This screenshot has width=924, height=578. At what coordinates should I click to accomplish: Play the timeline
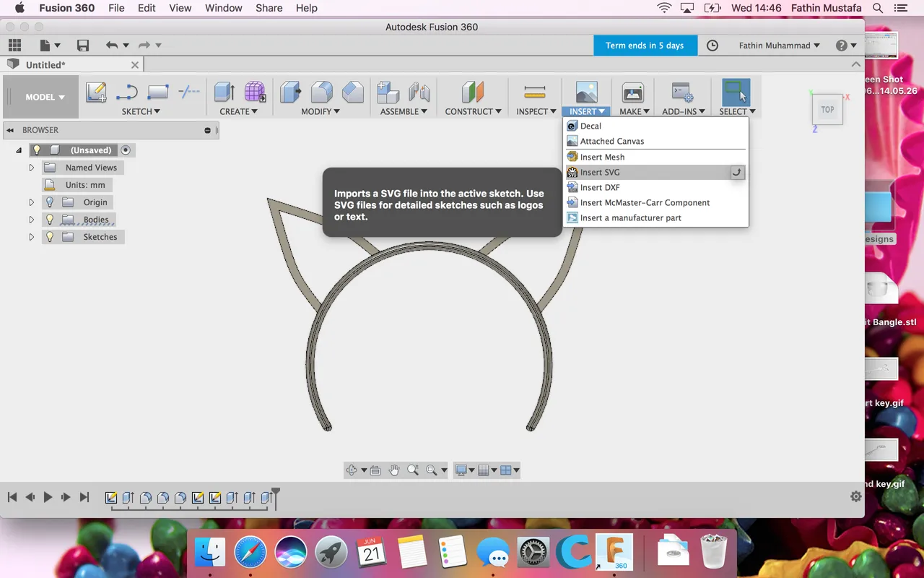(x=48, y=497)
